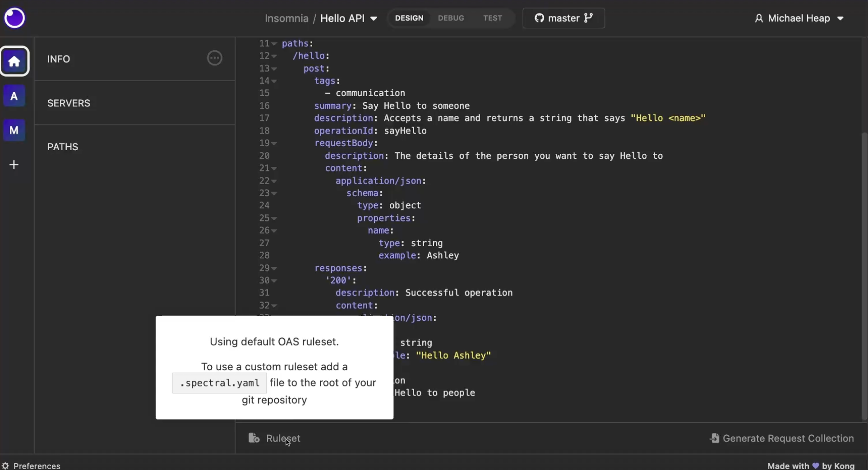The width and height of the screenshot is (868, 470).
Task: Click the Insomnia logo icon
Action: click(x=14, y=18)
